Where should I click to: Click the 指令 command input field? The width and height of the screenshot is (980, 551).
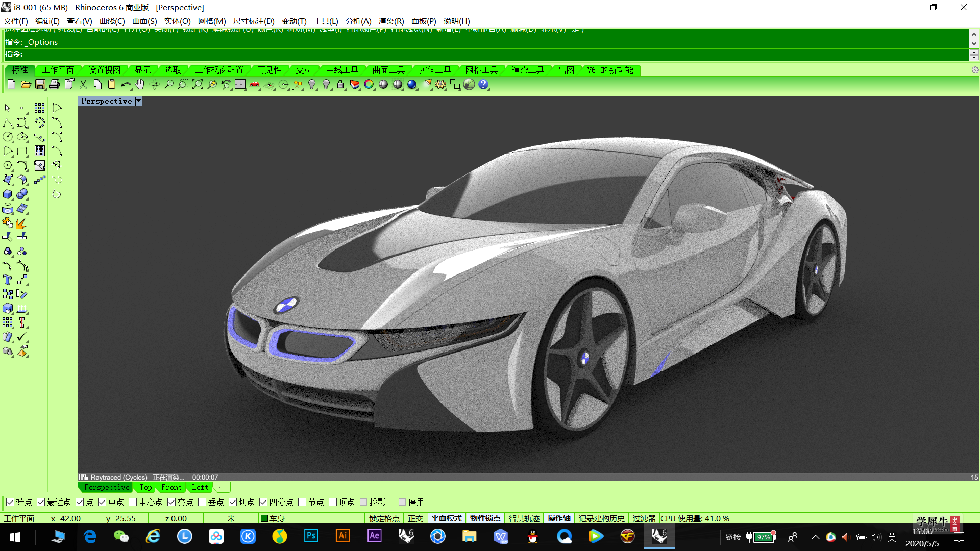point(495,54)
